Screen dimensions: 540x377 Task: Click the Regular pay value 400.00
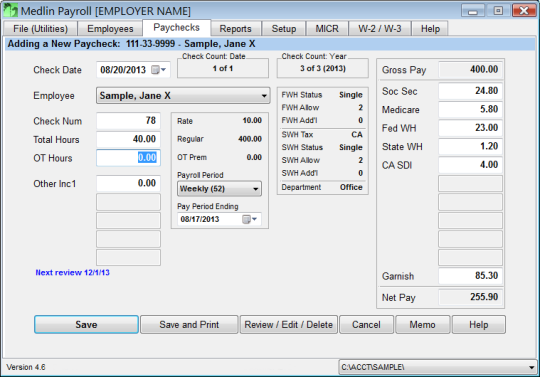pyautogui.click(x=250, y=139)
